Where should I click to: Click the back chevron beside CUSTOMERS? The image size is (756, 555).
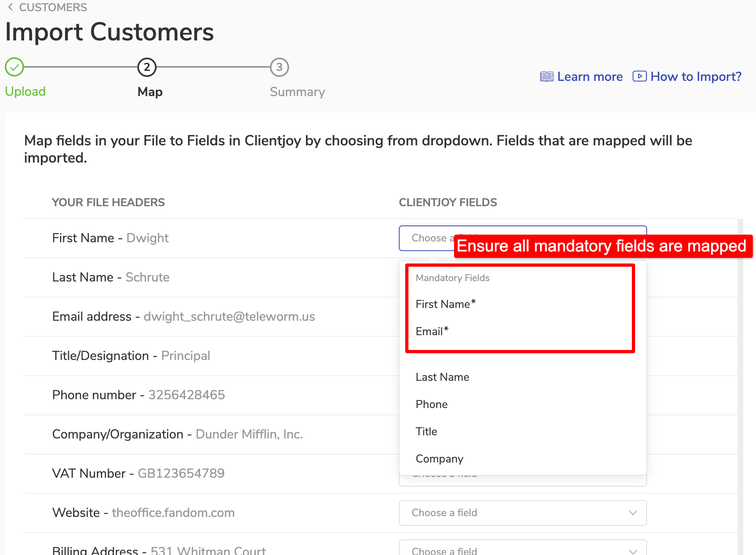pos(10,7)
